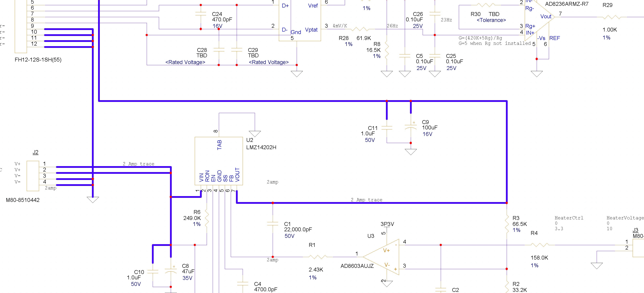Select the ground symbol below J2 connector
The height and width of the screenshot is (293, 644).
(93, 200)
